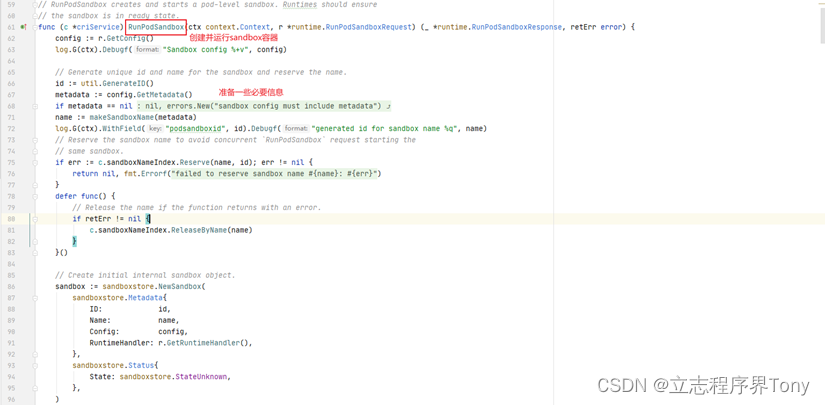825x405 pixels.
Task: Click the 'Config:' field name on line 90
Action: pyautogui.click(x=105, y=331)
